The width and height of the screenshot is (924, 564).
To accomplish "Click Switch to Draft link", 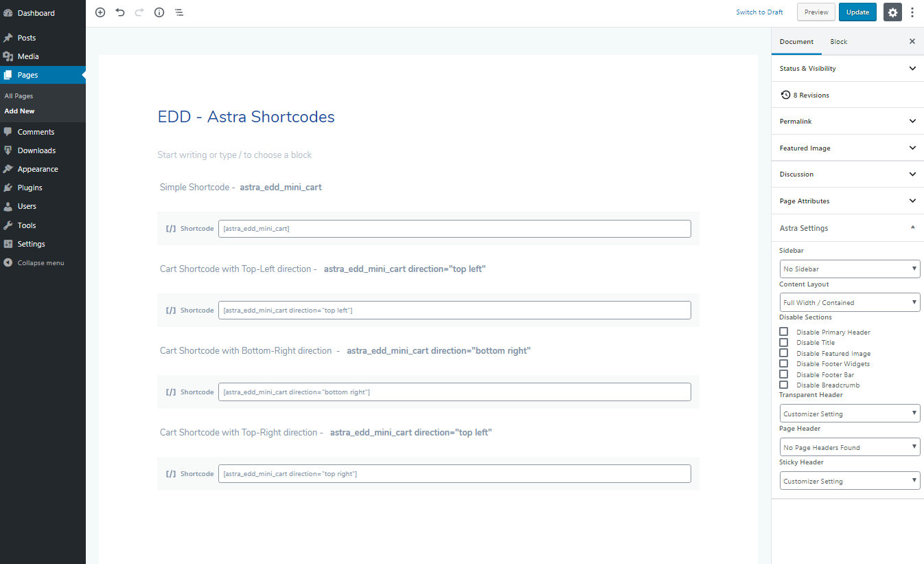I will 759,12.
